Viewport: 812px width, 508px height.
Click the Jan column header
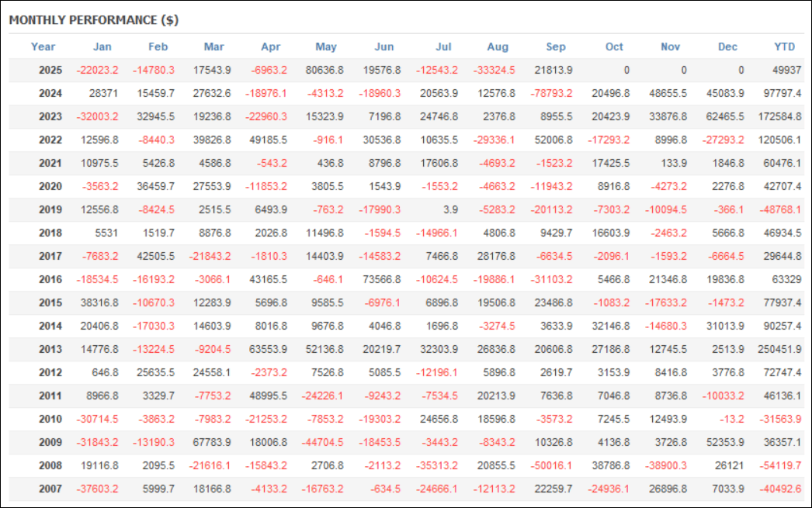point(102,47)
